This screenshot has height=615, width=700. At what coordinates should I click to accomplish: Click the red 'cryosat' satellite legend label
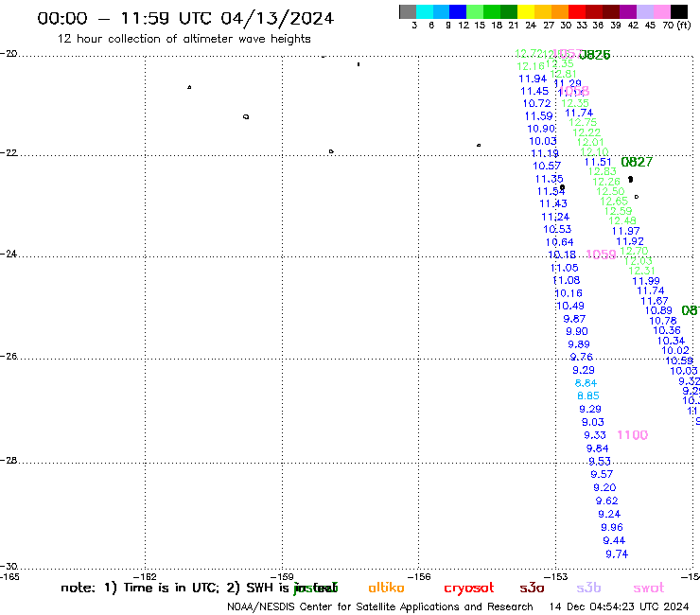[469, 589]
